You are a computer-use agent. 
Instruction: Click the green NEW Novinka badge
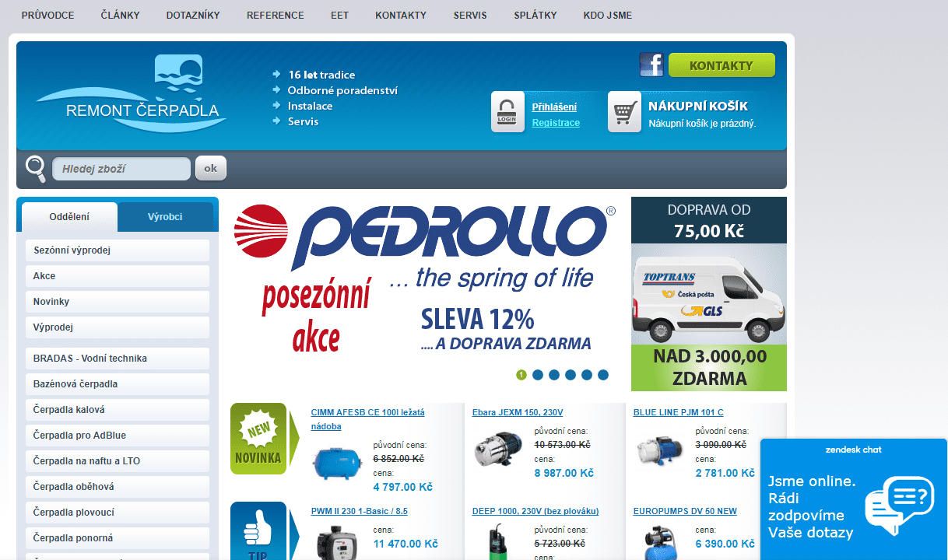click(258, 439)
